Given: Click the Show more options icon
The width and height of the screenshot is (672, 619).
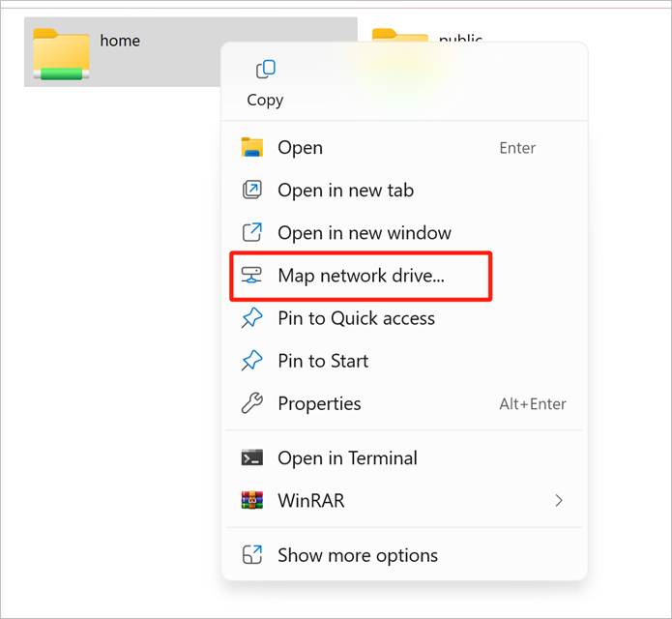Looking at the screenshot, I should click(251, 555).
